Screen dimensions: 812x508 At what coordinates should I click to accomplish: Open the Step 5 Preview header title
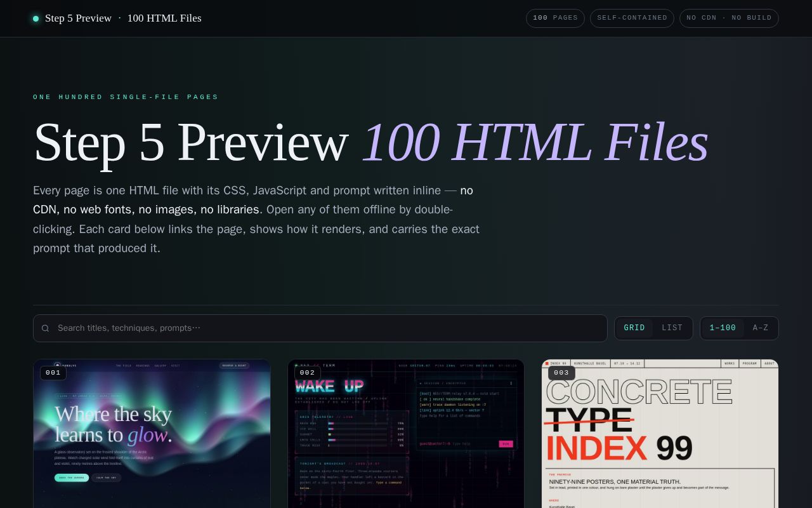78,18
